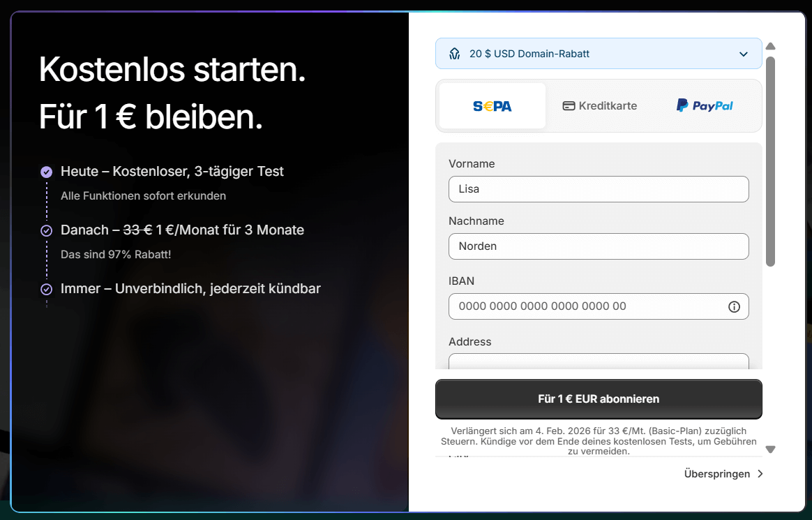Select the Address input field
The height and width of the screenshot is (520, 812).
(598, 361)
